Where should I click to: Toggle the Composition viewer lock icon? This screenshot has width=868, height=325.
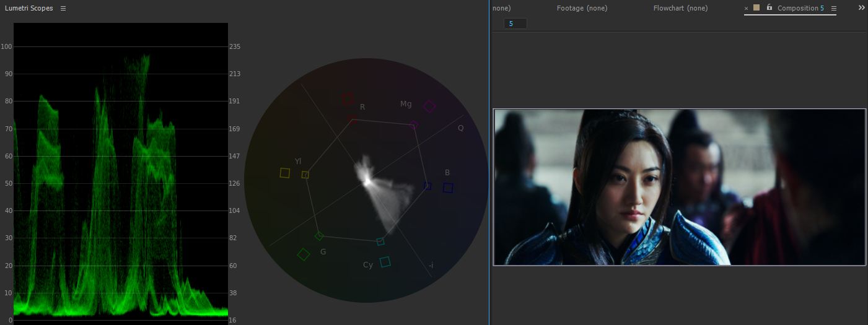pos(769,7)
